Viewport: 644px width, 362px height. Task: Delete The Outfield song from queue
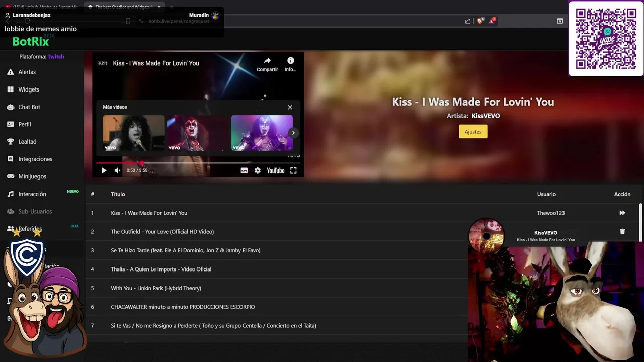[x=622, y=232]
